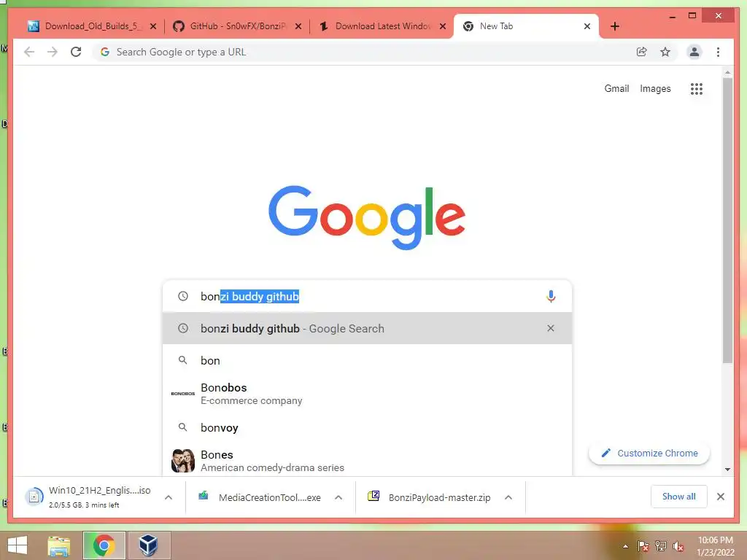
Task: Bookmark this tab with the star icon
Action: pos(665,52)
